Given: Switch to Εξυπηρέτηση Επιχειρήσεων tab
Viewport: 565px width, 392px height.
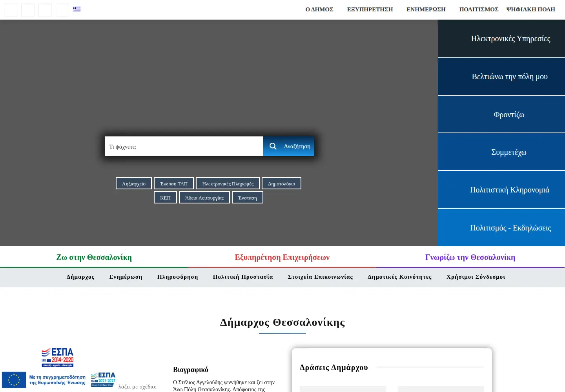Looking at the screenshot, I should [x=282, y=257].
